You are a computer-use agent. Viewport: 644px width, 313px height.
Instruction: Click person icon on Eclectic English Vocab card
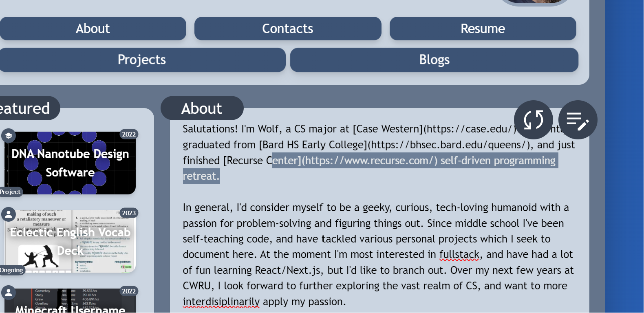coord(9,214)
